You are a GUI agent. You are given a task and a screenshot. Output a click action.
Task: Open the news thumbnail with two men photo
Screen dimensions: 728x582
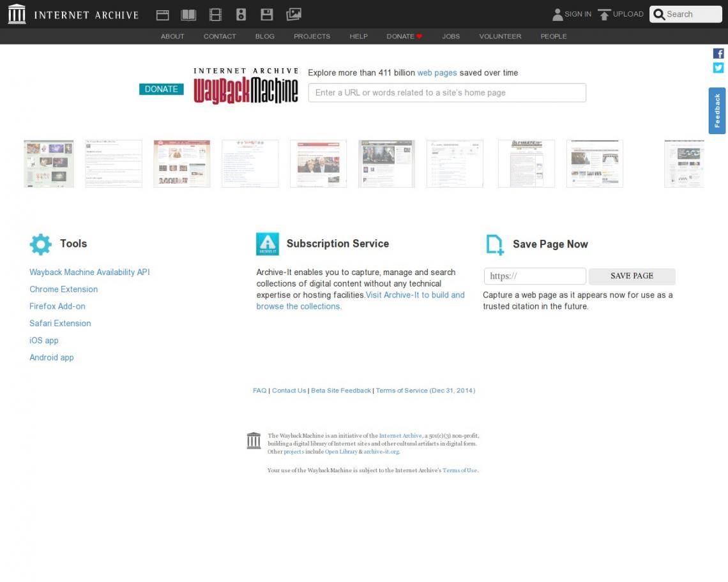tap(318, 164)
